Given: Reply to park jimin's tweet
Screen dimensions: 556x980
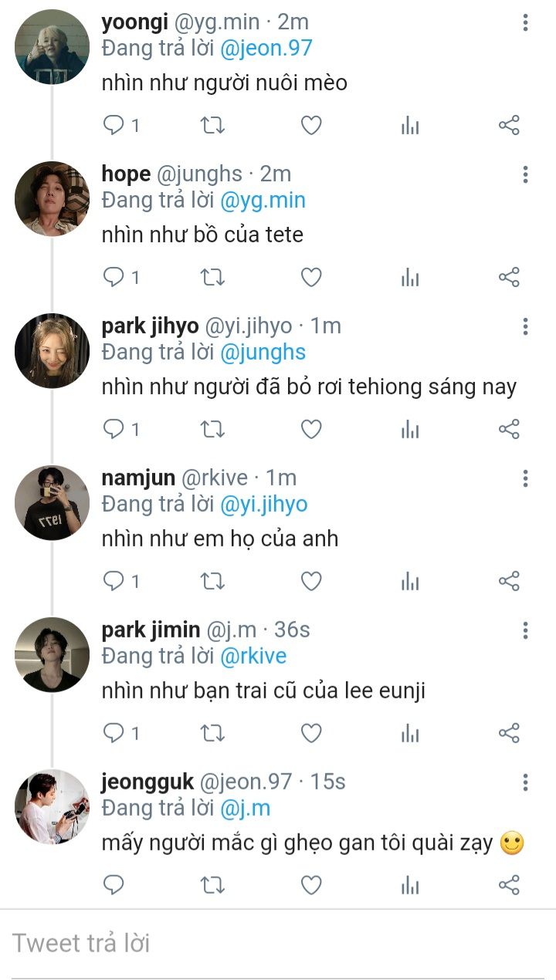Looking at the screenshot, I should coord(114,734).
